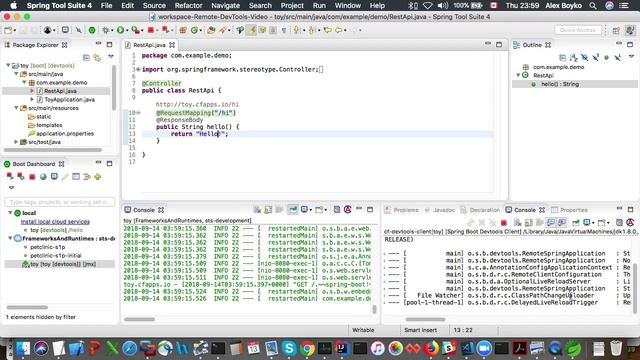640x360 pixels.
Task: Toggle Hide Non-Public Members green dot in Outline
Action: tap(607, 58)
